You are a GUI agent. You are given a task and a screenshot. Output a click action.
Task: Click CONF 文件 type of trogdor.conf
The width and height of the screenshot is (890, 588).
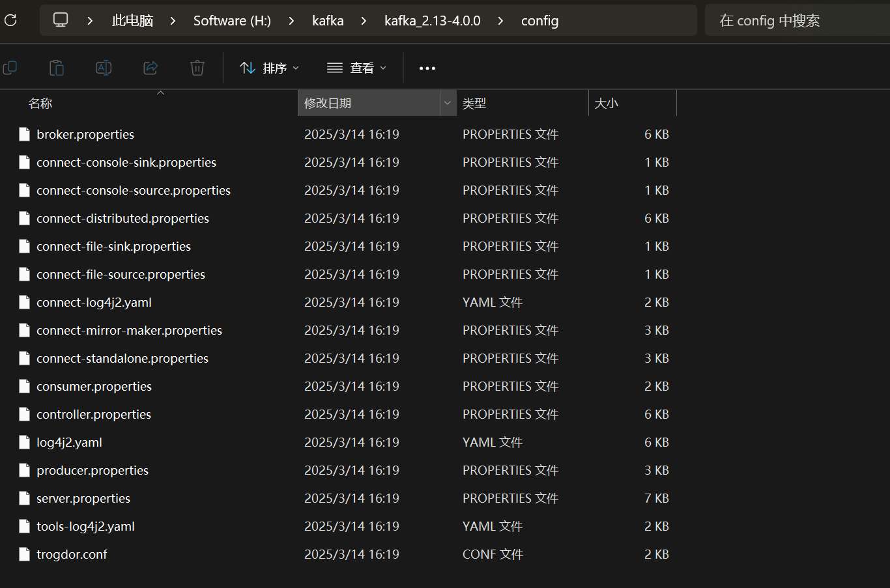pyautogui.click(x=493, y=554)
